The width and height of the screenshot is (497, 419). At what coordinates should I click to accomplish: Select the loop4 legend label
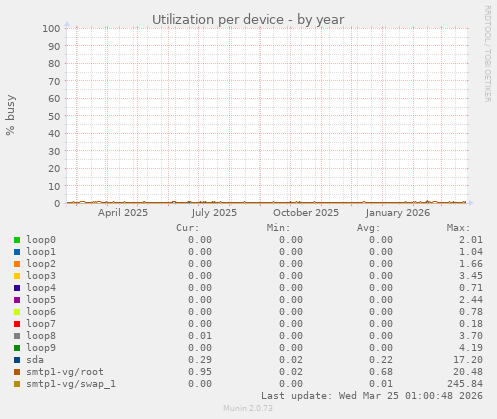click(x=41, y=288)
